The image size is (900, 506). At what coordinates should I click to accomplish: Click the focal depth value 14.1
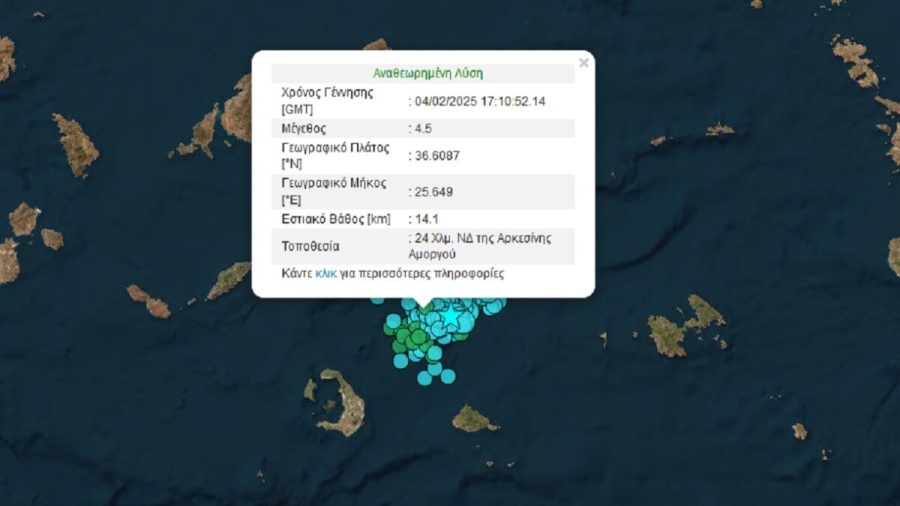coord(426,218)
